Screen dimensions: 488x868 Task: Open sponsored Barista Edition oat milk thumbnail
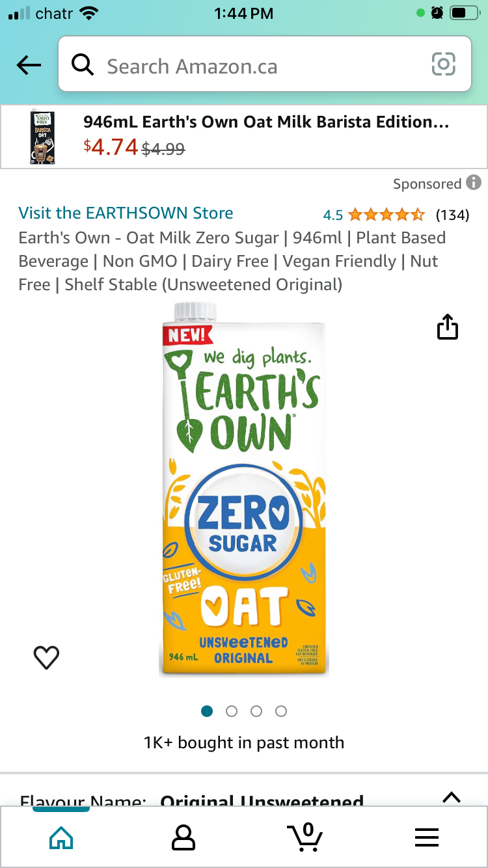(43, 137)
